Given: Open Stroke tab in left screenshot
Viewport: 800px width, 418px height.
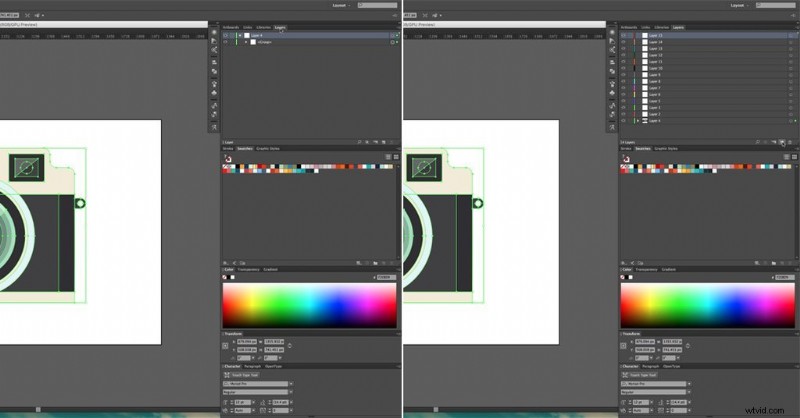Looking at the screenshot, I should tap(228, 149).
